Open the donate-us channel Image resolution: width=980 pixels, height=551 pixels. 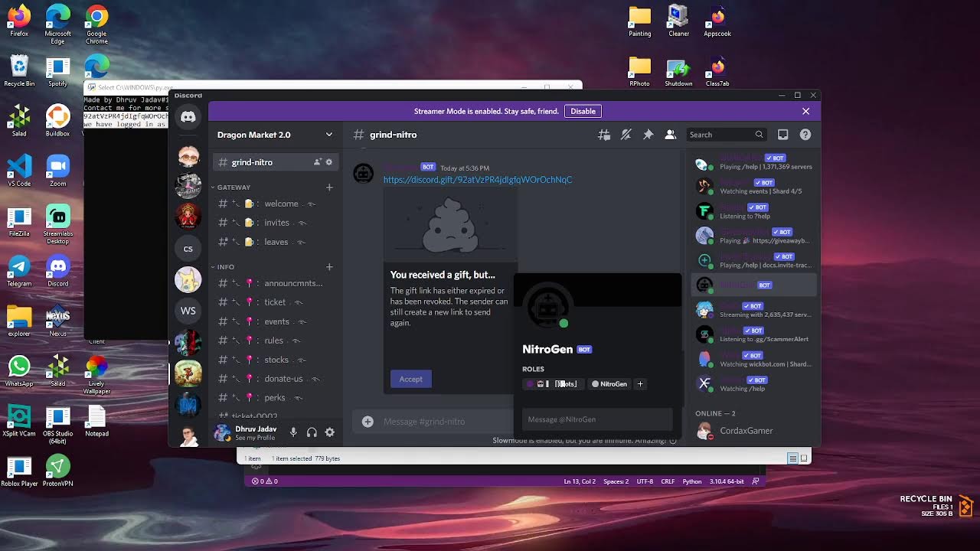pos(274,379)
